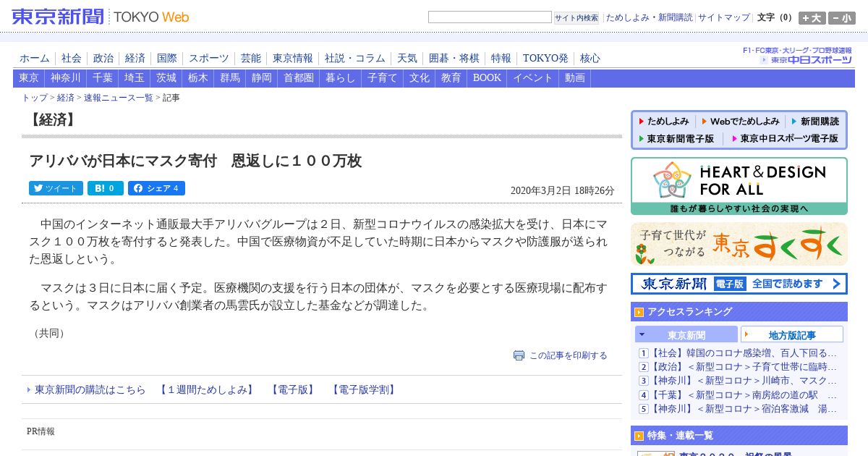Image resolution: width=868 pixels, height=456 pixels.
Task: Select 茨城 in the regional bar
Action: [x=166, y=78]
